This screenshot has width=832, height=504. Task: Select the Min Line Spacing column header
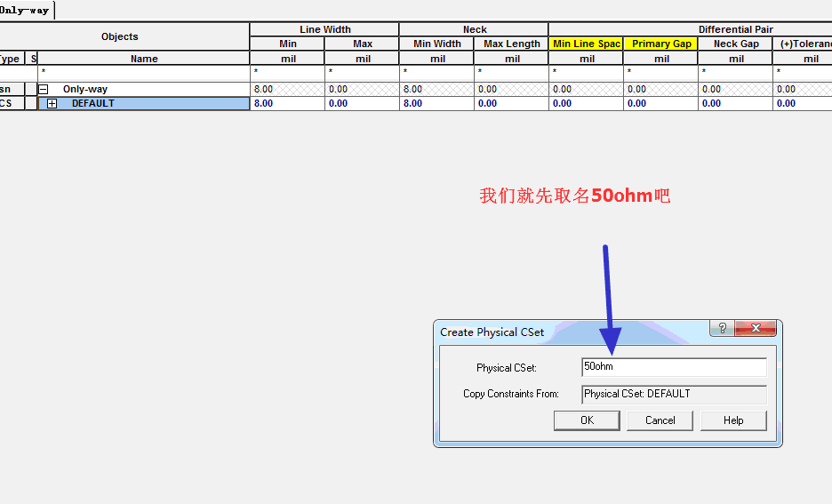tap(586, 44)
